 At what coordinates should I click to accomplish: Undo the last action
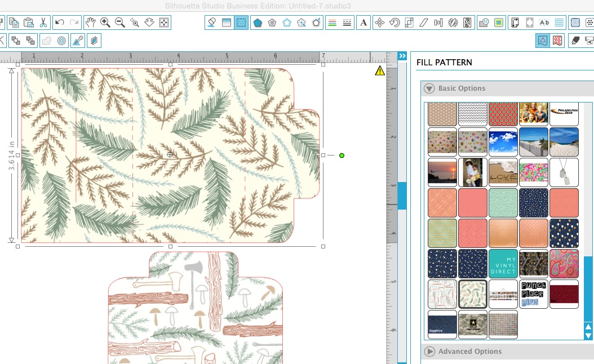coord(60,23)
